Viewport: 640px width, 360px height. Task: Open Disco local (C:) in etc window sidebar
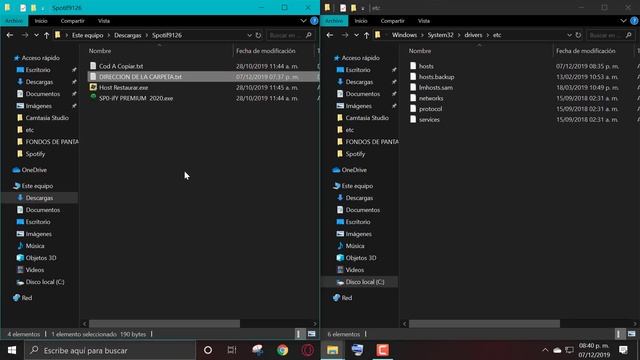click(360, 282)
